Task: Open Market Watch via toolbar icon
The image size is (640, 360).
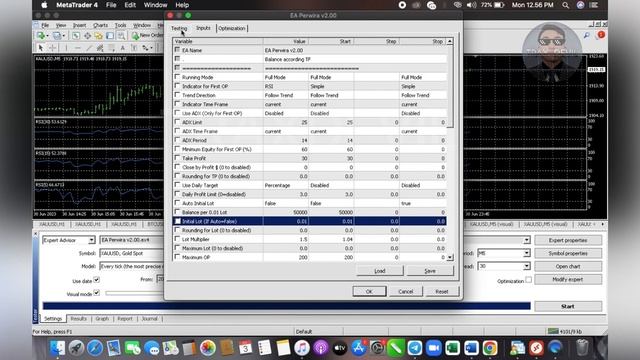Action: (x=76, y=36)
